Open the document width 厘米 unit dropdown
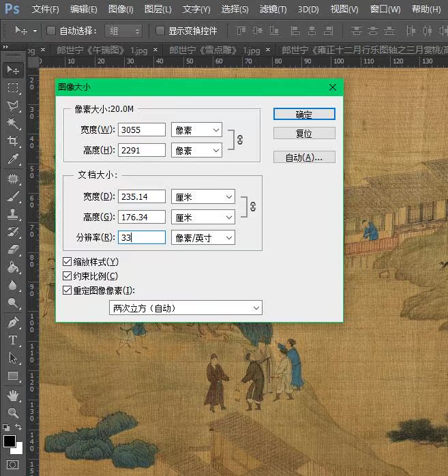 (203, 196)
